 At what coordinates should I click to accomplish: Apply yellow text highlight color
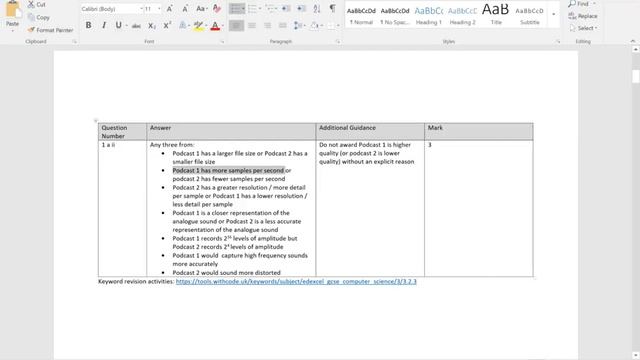point(198,26)
